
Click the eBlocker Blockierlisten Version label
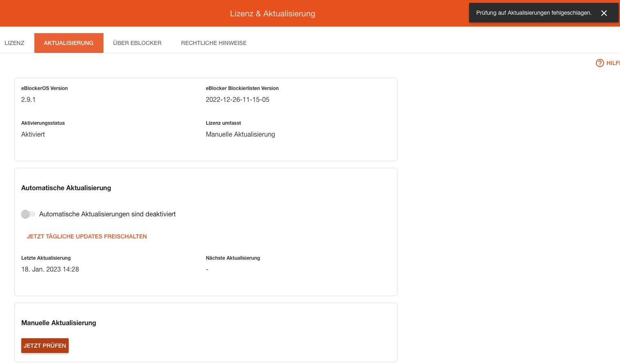point(242,88)
